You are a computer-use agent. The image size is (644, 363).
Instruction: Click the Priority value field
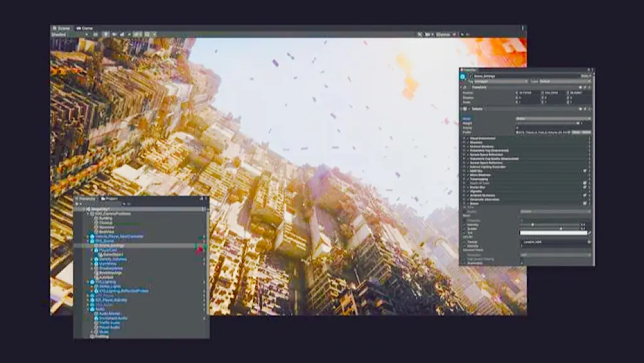coord(553,128)
